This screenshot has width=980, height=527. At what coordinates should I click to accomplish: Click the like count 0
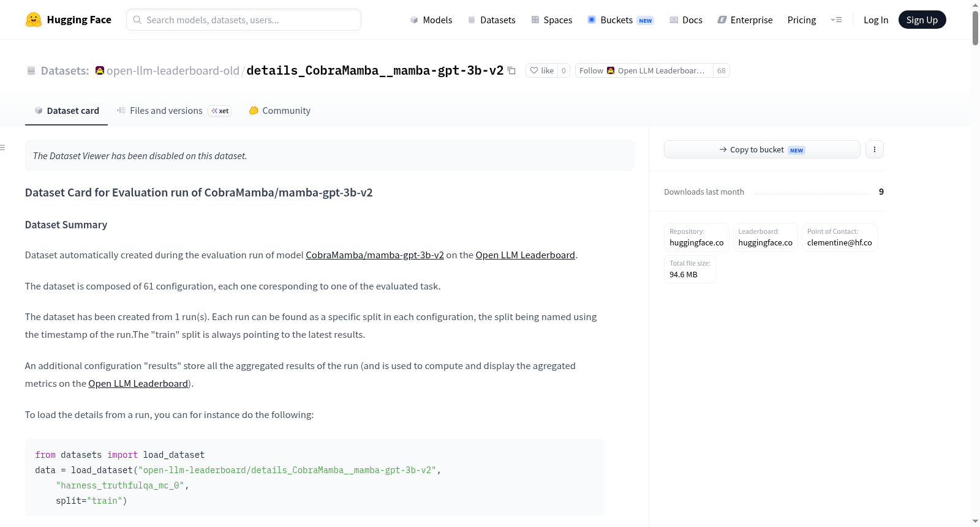coord(563,71)
